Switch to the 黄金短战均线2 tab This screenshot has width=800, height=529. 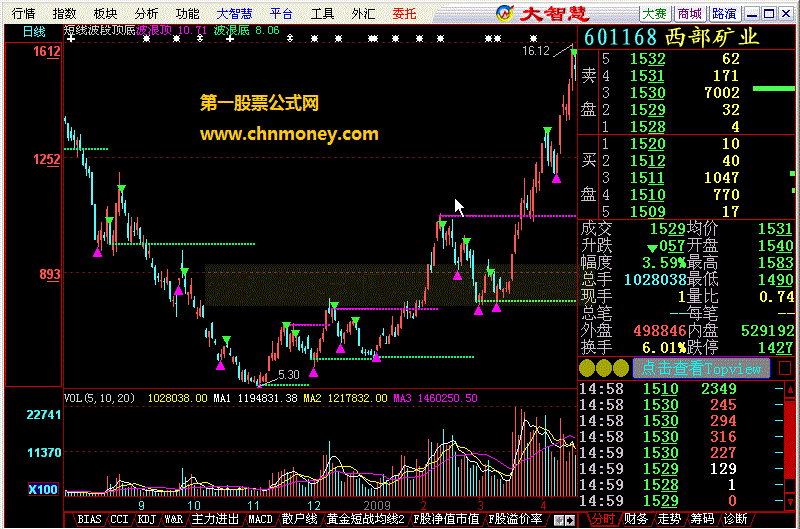(x=366, y=519)
